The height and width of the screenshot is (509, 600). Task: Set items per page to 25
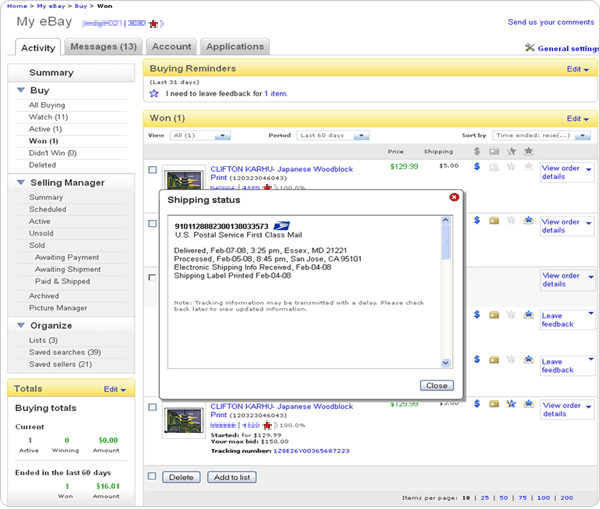point(485,498)
